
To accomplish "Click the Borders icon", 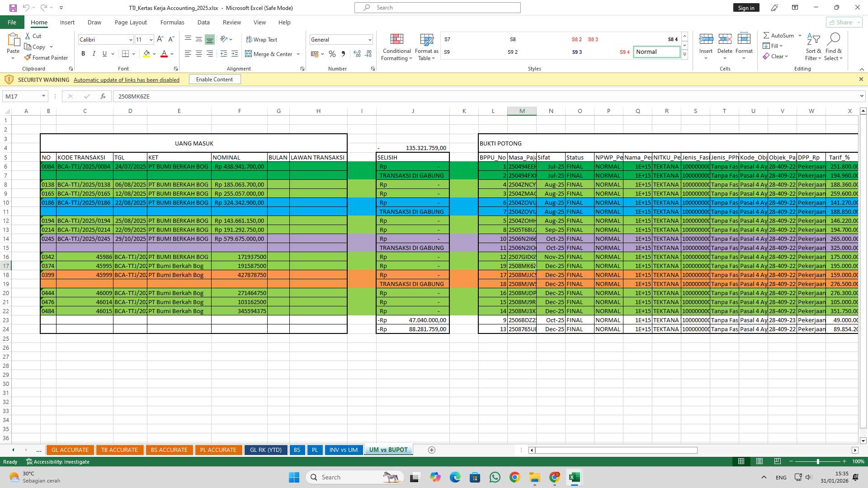I will (x=126, y=54).
